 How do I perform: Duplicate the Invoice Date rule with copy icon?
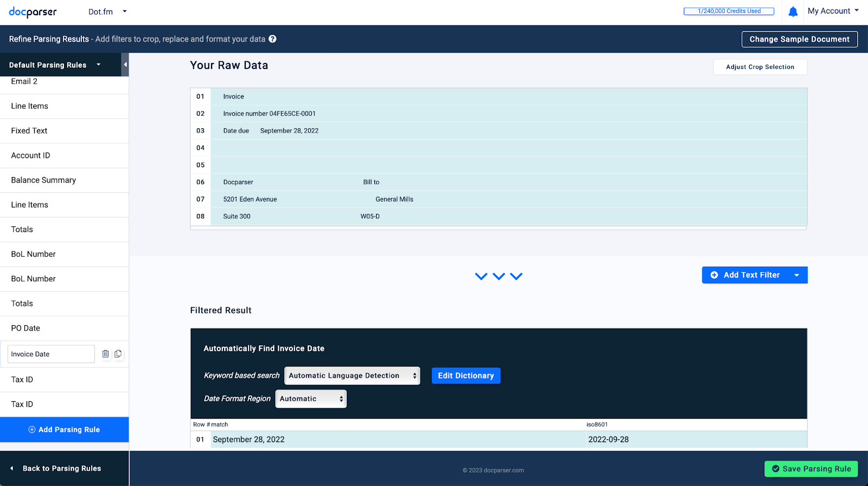pyautogui.click(x=118, y=354)
